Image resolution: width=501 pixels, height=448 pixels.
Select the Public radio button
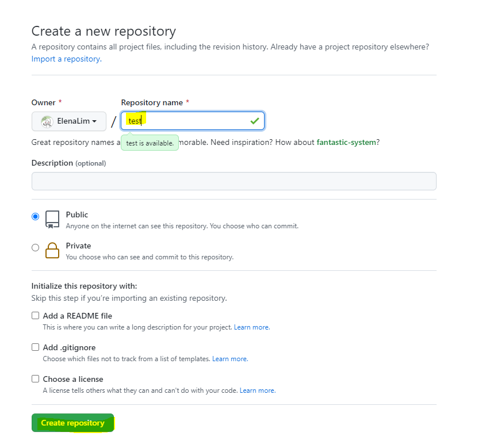pos(36,216)
